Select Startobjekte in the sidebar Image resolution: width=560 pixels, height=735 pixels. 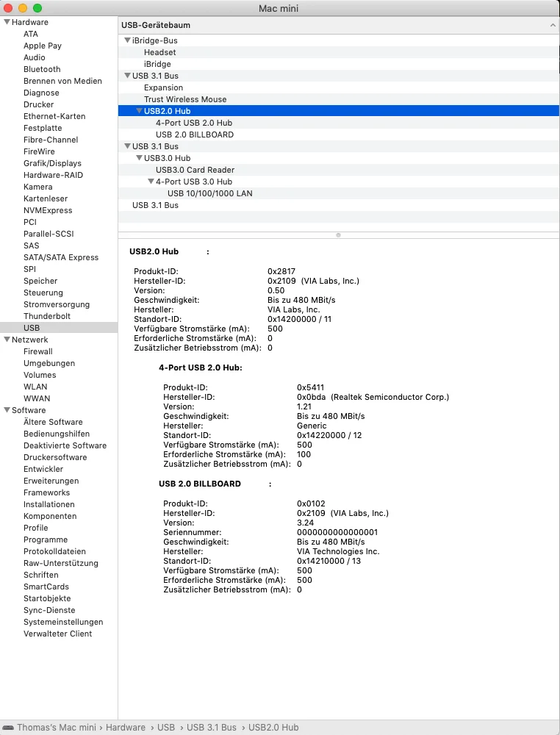click(47, 598)
